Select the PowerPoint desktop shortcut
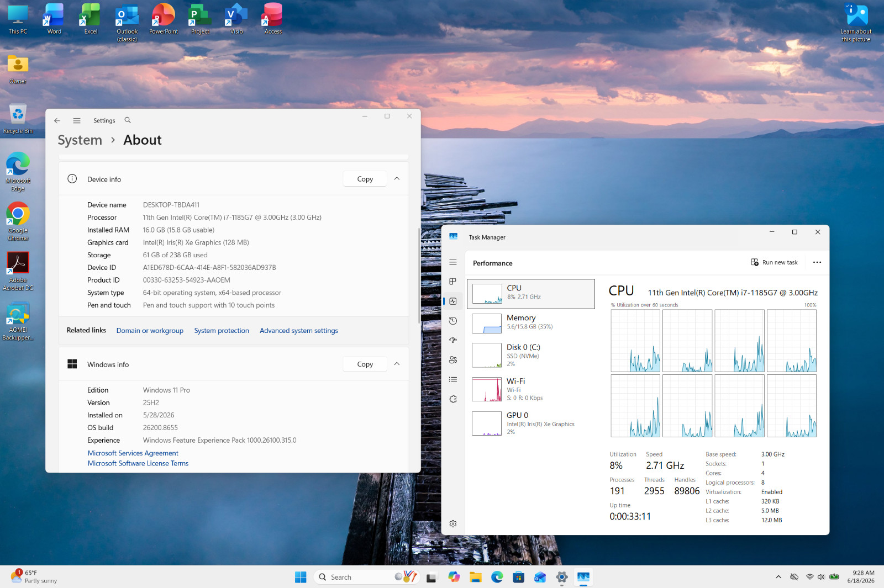 164,20
